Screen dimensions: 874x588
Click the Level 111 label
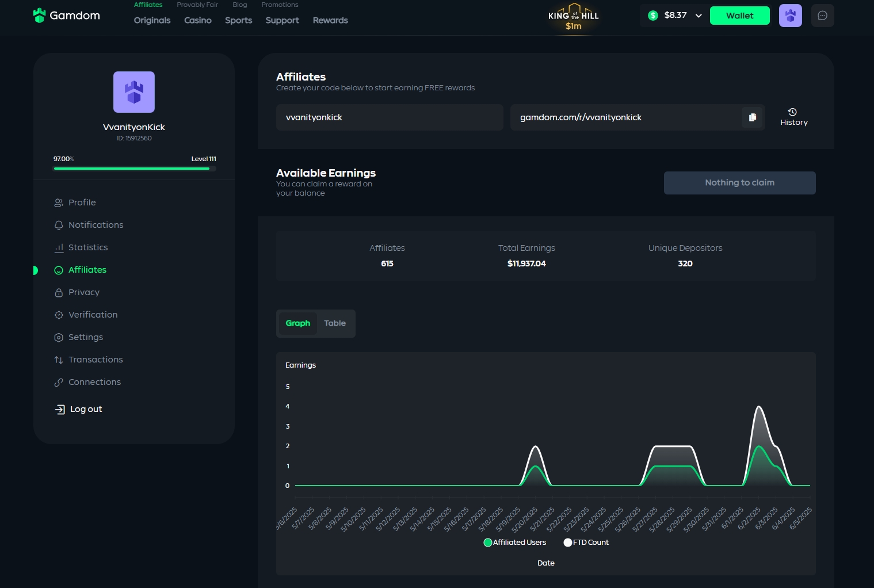[x=204, y=159]
